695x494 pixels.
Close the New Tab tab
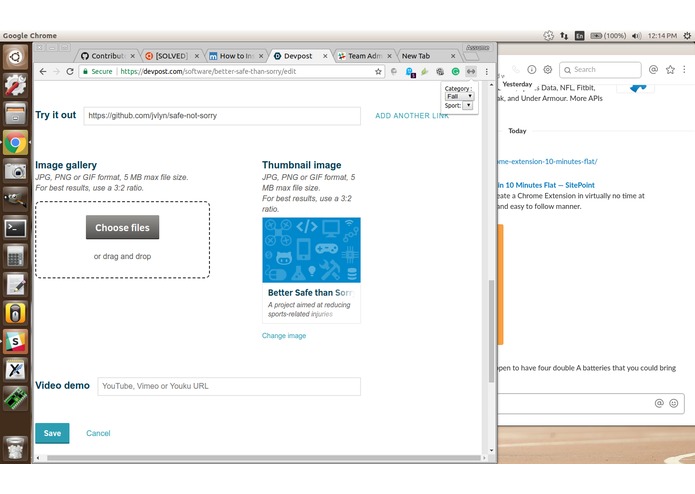click(x=453, y=56)
